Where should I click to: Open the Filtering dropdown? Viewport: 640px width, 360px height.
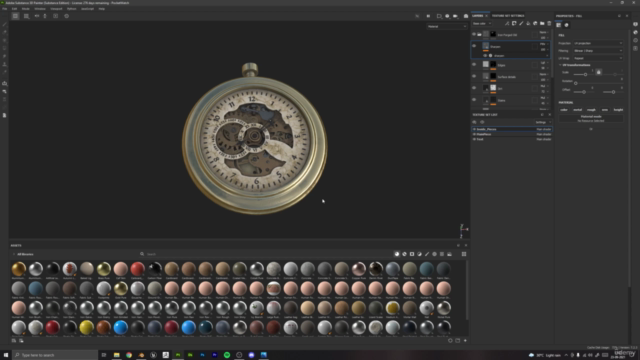pyautogui.click(x=598, y=51)
